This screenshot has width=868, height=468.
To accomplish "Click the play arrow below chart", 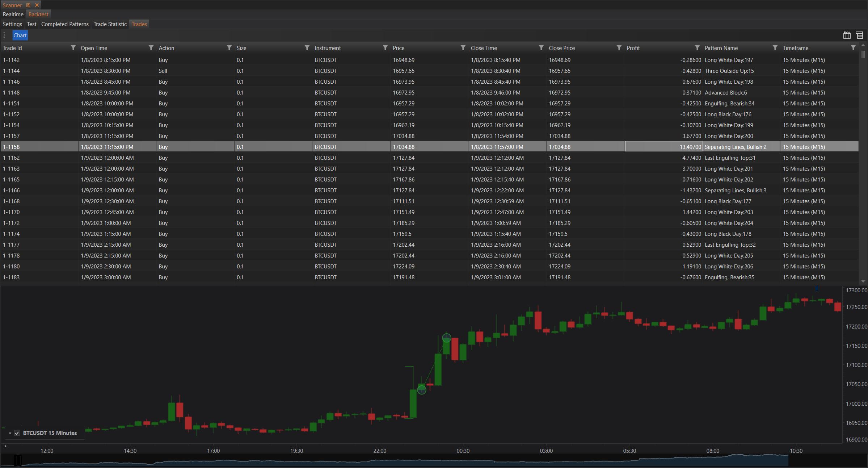I will [5, 446].
